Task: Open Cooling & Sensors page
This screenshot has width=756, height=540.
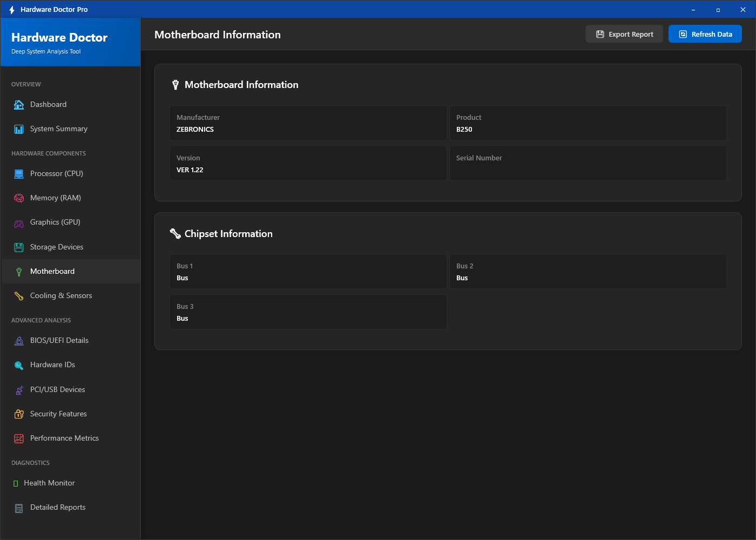Action: click(71, 296)
